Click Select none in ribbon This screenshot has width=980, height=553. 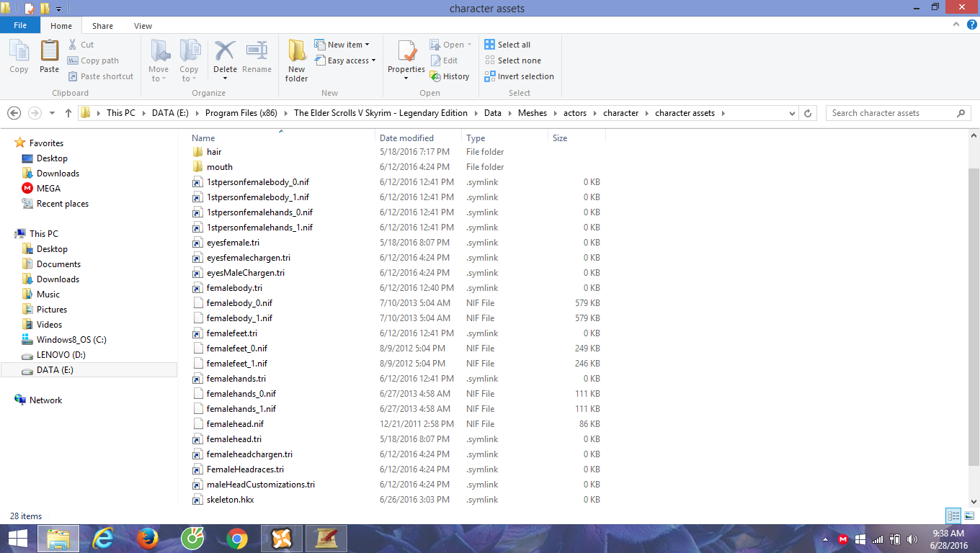tap(513, 60)
